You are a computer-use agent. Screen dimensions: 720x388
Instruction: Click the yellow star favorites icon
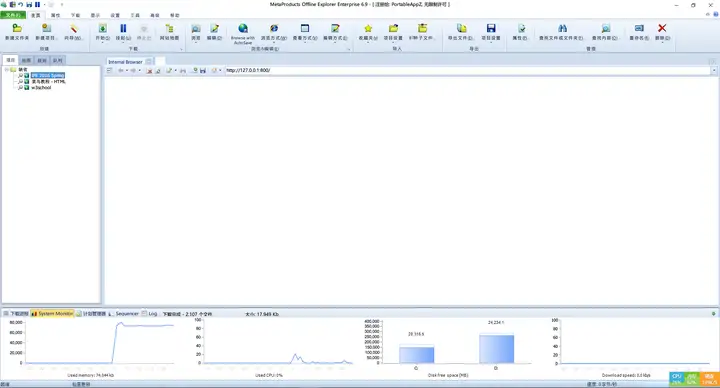tap(368, 28)
